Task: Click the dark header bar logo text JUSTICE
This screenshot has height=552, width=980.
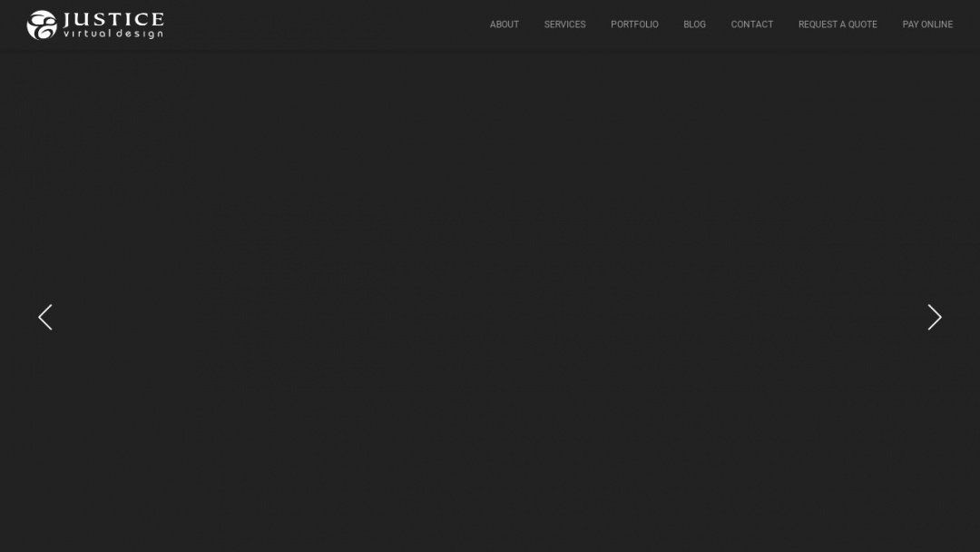Action: tap(113, 18)
